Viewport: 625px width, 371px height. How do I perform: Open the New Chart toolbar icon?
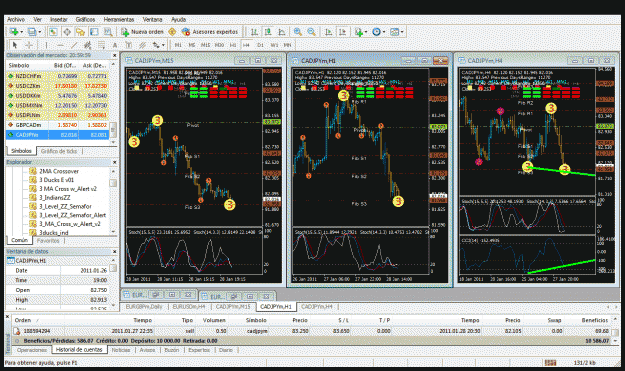[x=14, y=32]
